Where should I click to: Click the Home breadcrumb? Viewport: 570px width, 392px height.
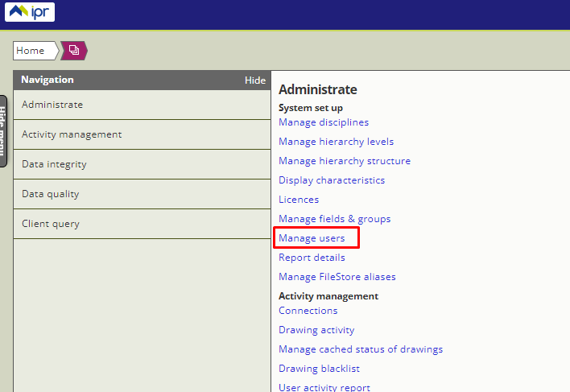click(31, 51)
